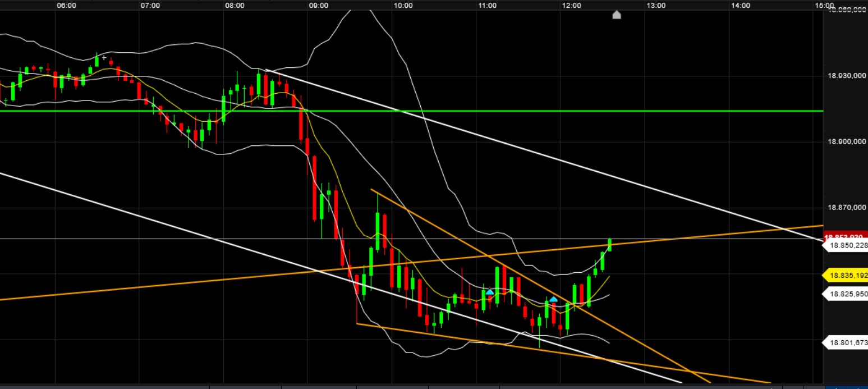Screen dimensions: 868x389
Task: Click the crosshair marker near the 07:00 candles
Action: pos(104,57)
